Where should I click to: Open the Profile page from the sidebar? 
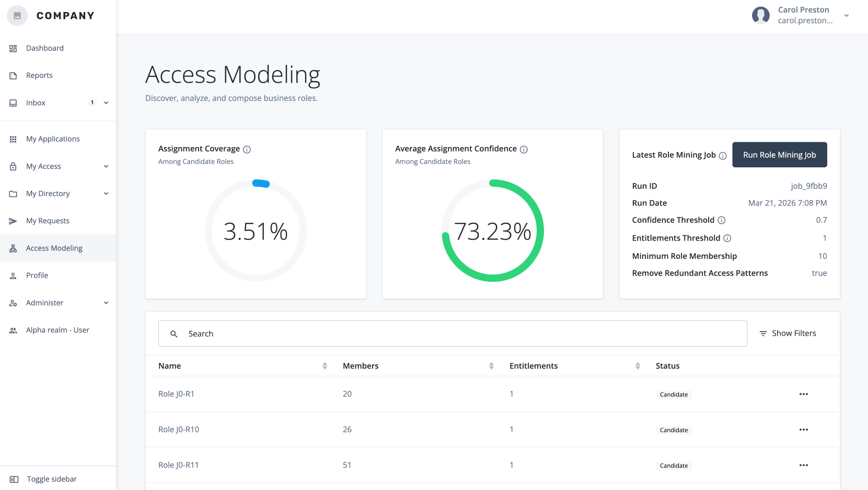click(36, 275)
